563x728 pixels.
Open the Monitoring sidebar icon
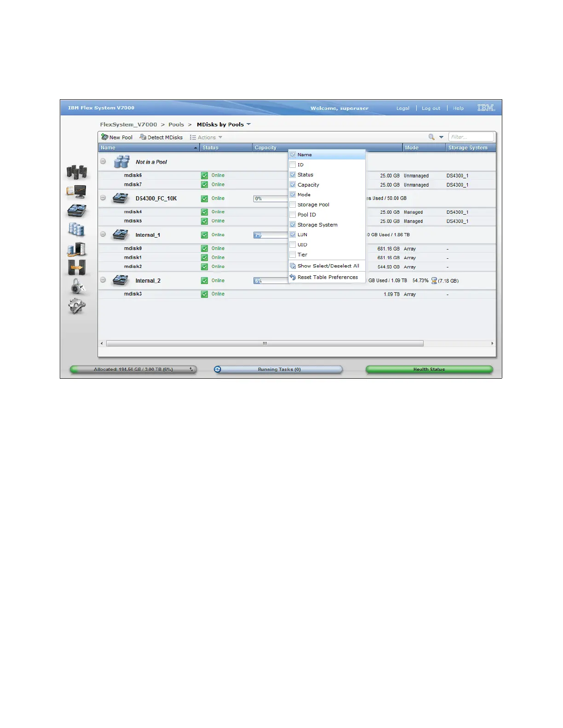pyautogui.click(x=76, y=191)
